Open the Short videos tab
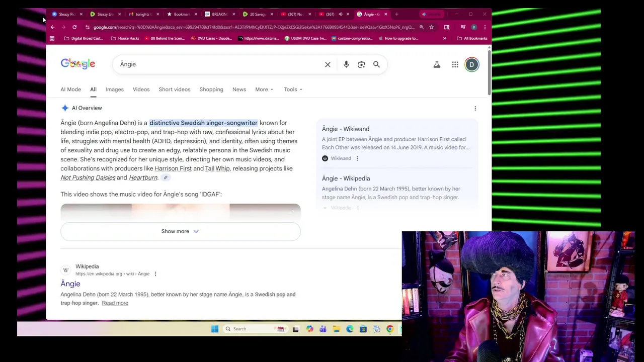 (x=175, y=89)
